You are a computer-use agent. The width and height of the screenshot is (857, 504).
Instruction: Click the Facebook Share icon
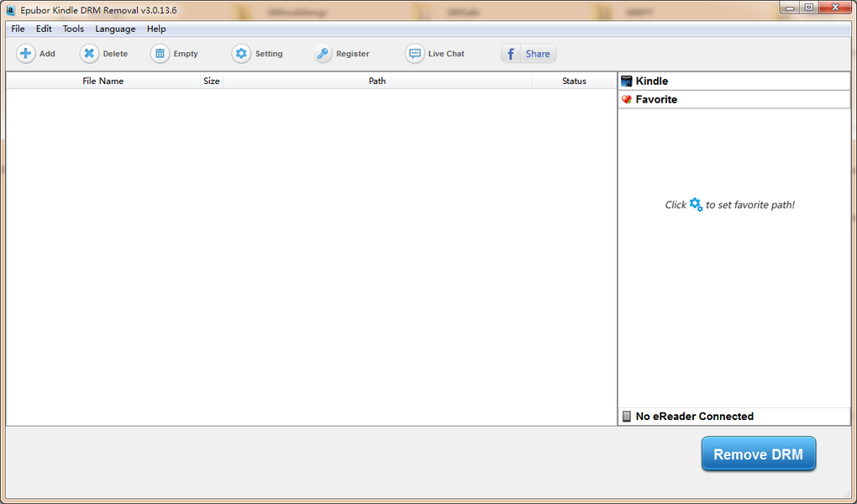coord(511,54)
